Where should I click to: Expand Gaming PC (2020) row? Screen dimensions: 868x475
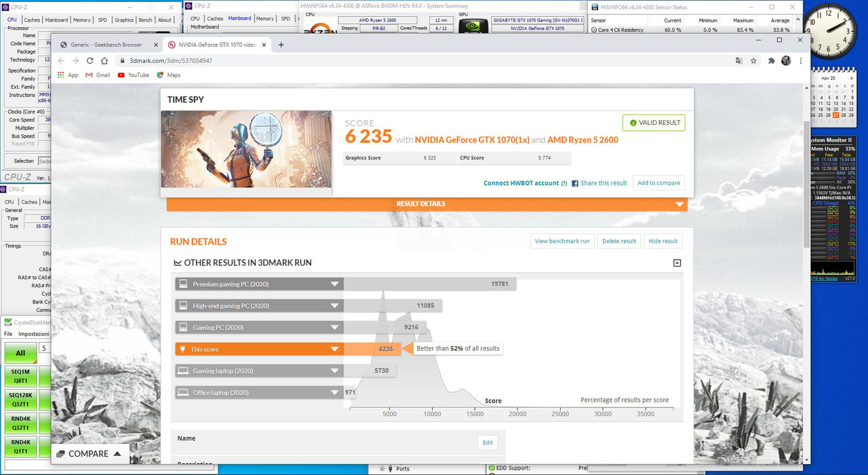coord(334,328)
